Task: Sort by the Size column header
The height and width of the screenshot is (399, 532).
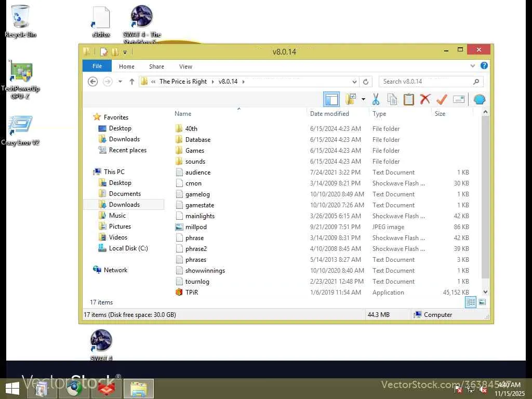Action: (x=440, y=114)
